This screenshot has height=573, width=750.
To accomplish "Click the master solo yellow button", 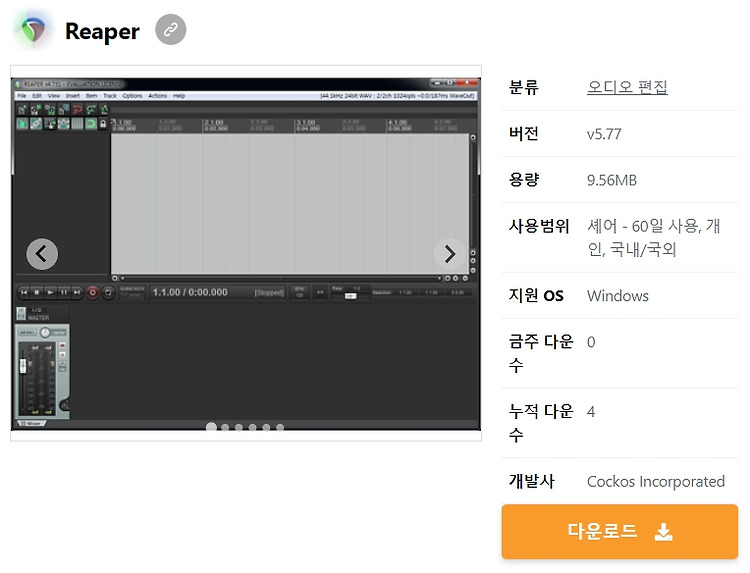I will click(x=62, y=355).
